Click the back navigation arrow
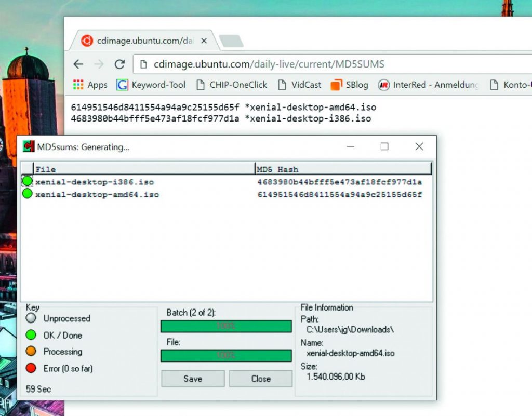The width and height of the screenshot is (532, 416). tap(78, 64)
